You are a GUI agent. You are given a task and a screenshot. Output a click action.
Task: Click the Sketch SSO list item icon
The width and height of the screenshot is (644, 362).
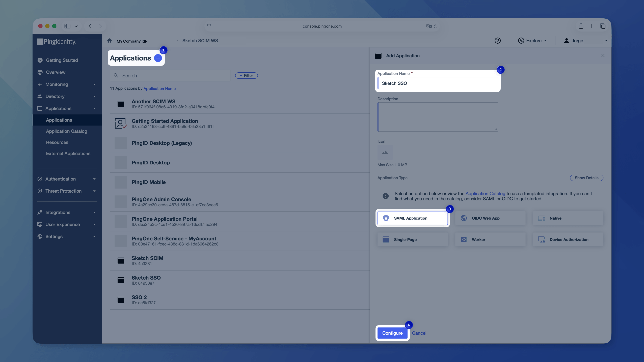(121, 280)
